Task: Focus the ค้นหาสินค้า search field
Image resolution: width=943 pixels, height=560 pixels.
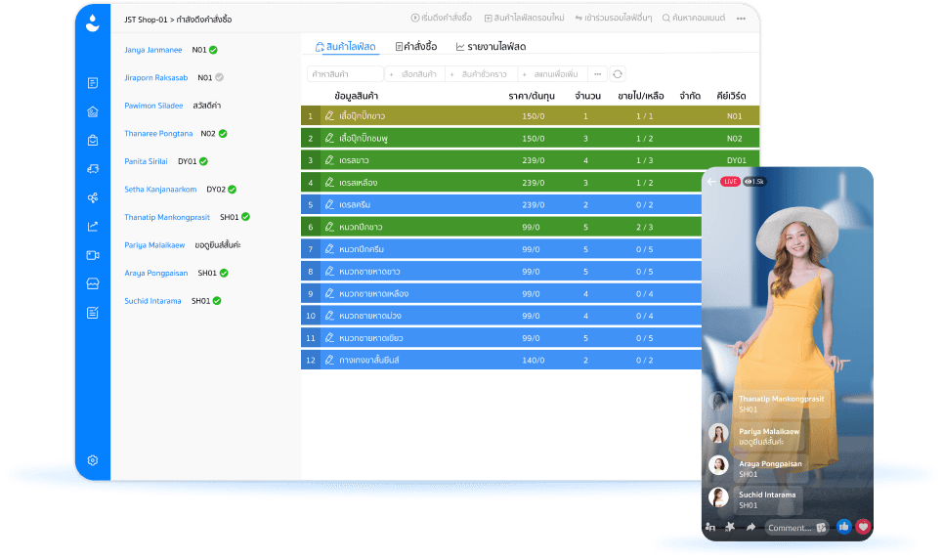Action: (345, 74)
